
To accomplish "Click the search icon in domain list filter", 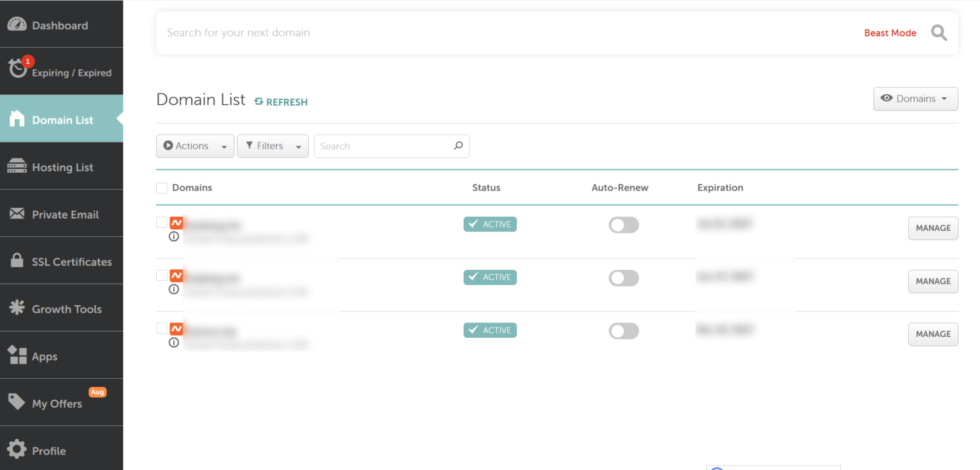I will click(x=458, y=146).
